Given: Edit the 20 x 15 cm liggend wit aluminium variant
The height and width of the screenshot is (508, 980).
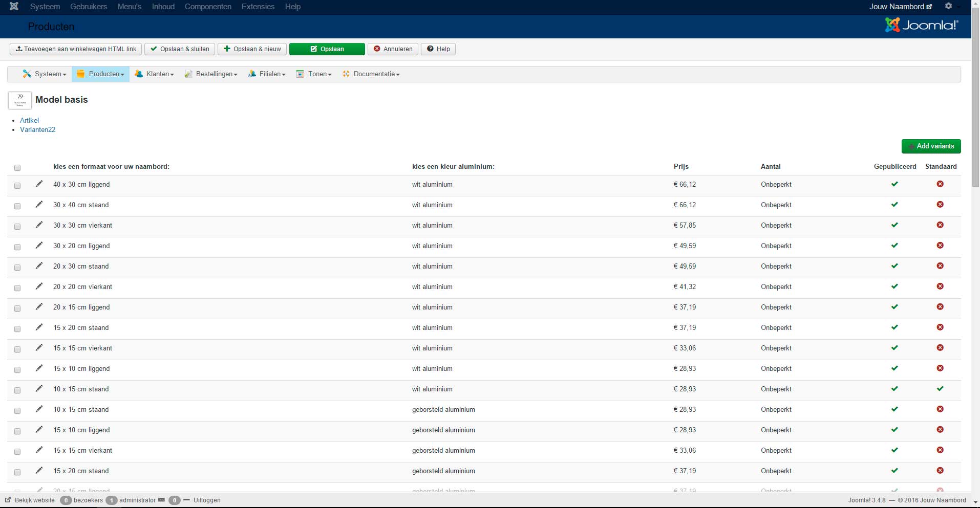Looking at the screenshot, I should click(39, 307).
